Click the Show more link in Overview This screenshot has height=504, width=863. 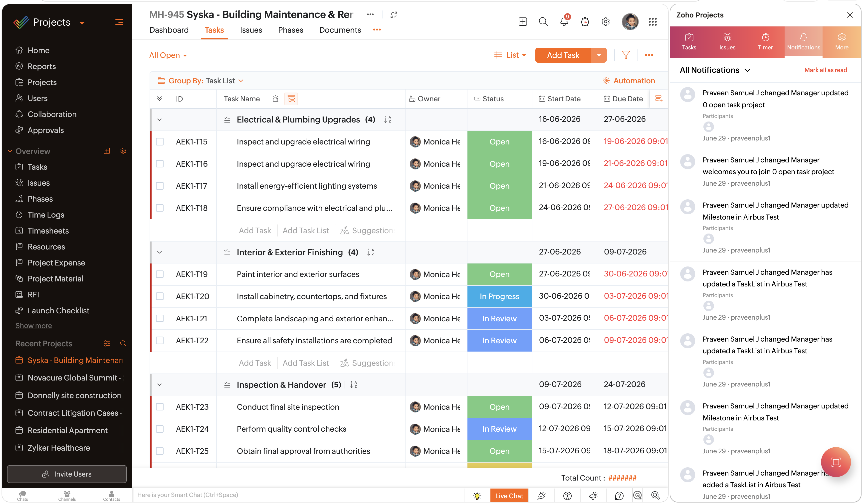pyautogui.click(x=33, y=326)
